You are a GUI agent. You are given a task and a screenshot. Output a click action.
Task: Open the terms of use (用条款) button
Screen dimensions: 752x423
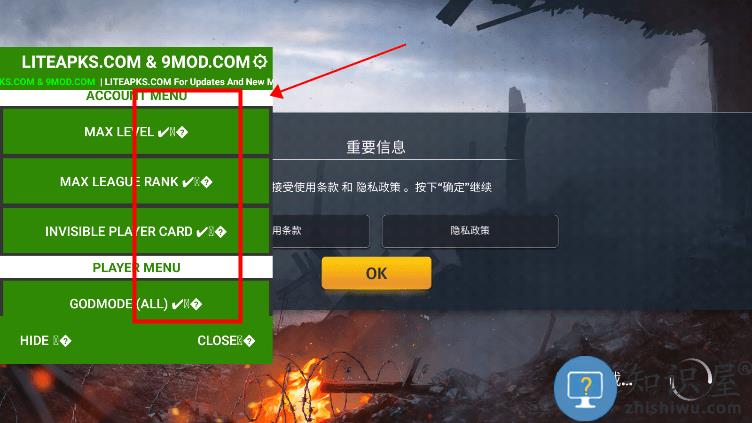point(320,231)
